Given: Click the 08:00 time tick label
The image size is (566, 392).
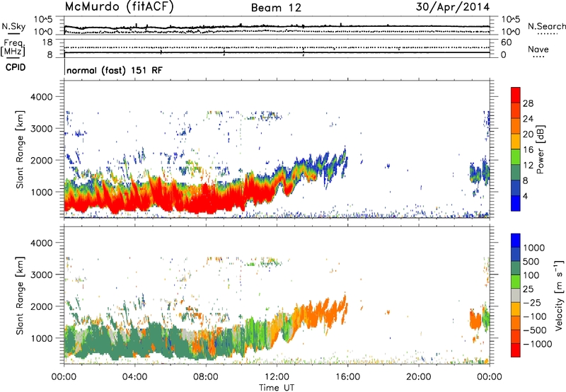Looking at the screenshot, I should [205, 377].
